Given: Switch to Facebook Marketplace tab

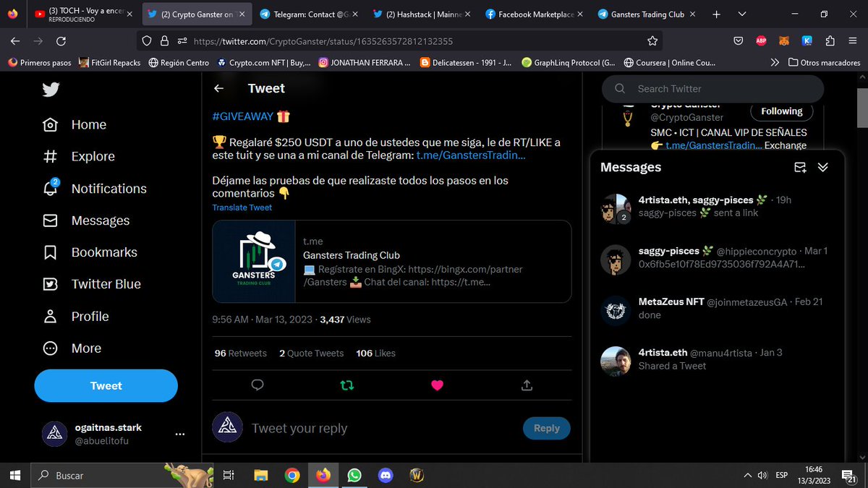Looking at the screenshot, I should 534,14.
